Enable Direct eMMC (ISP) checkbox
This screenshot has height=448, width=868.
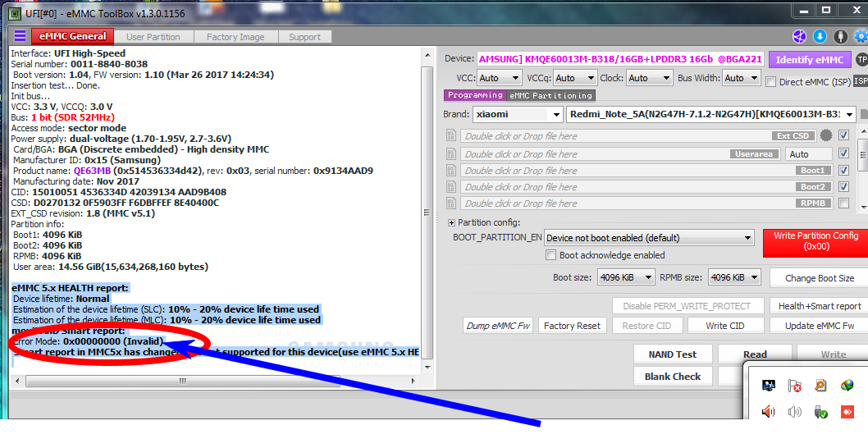click(770, 82)
